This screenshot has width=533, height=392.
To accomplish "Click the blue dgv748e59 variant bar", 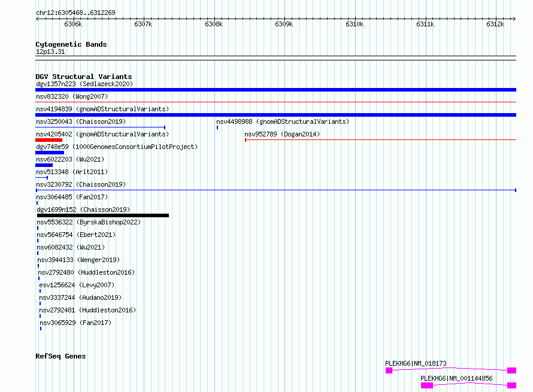I will [x=50, y=153].
